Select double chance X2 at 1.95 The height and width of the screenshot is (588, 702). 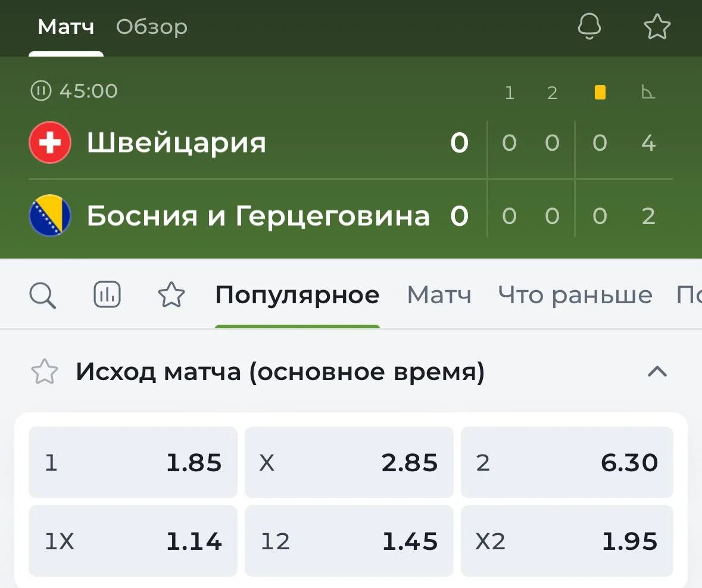(567, 541)
